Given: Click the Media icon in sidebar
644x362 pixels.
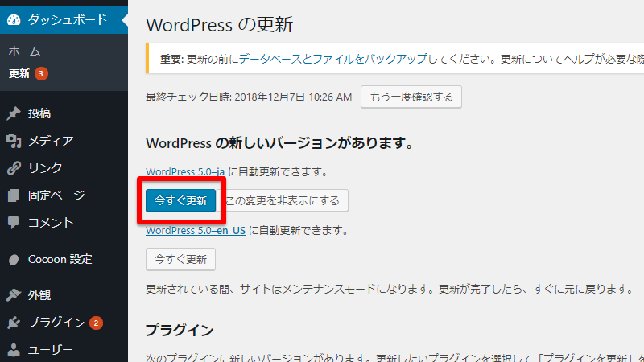Looking at the screenshot, I should coord(14,141).
